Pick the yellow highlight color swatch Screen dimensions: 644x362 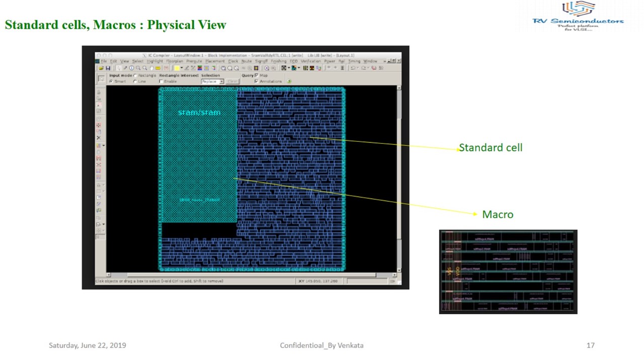[x=177, y=68]
